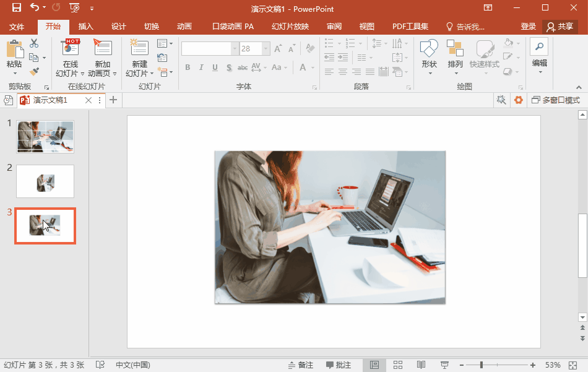Click the 共享 share button
Image resolution: width=588 pixels, height=372 pixels.
(560, 27)
